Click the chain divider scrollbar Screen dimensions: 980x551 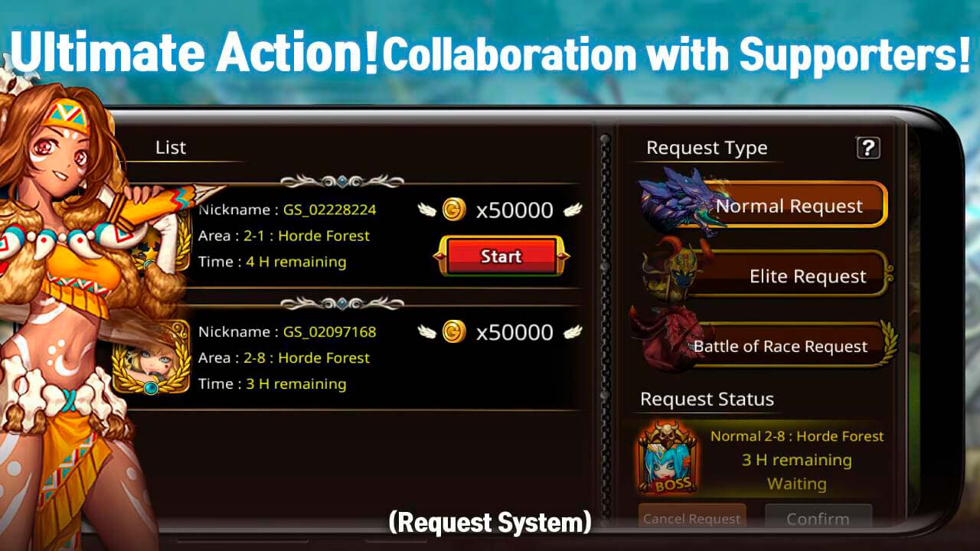point(606,321)
